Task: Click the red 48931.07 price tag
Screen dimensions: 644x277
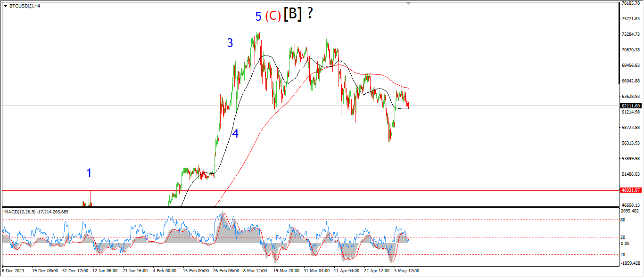Action: (630, 190)
